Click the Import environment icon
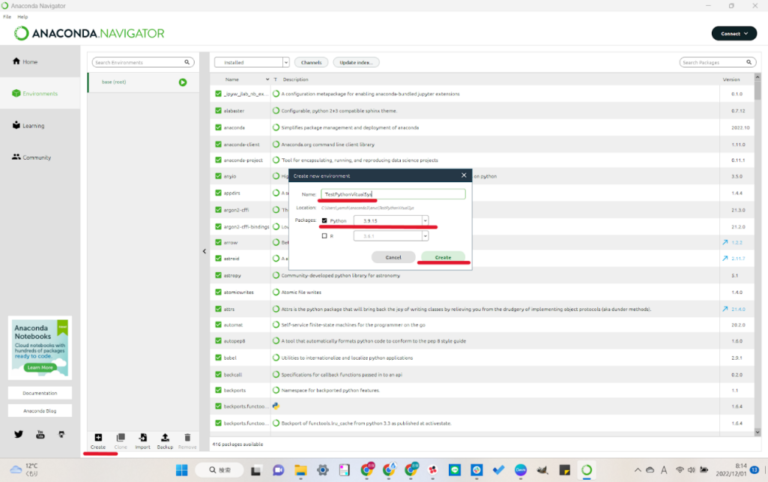Image resolution: width=768 pixels, height=482 pixels. [x=143, y=439]
